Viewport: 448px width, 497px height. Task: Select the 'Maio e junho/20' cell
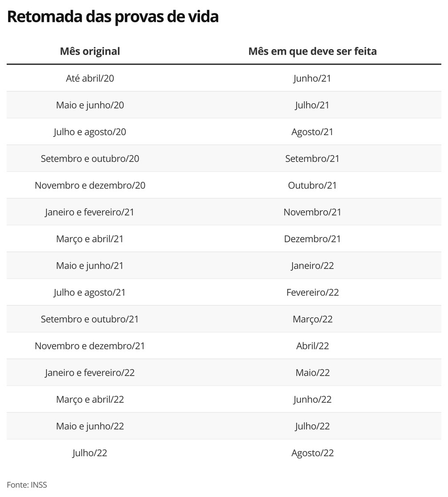point(90,105)
